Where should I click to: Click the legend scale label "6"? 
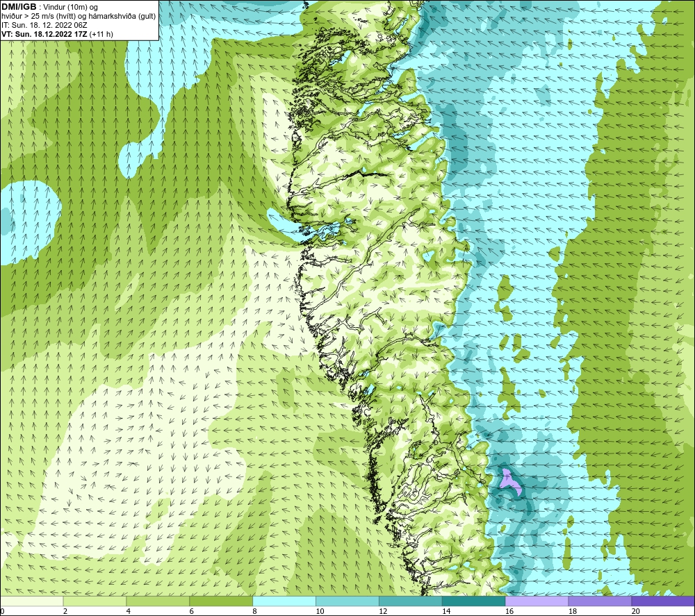[x=192, y=612]
